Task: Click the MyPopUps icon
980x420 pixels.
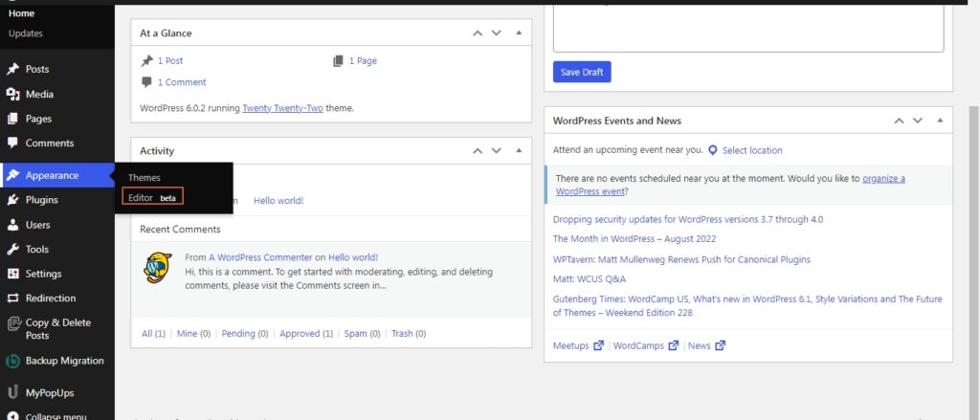Action: 12,393
